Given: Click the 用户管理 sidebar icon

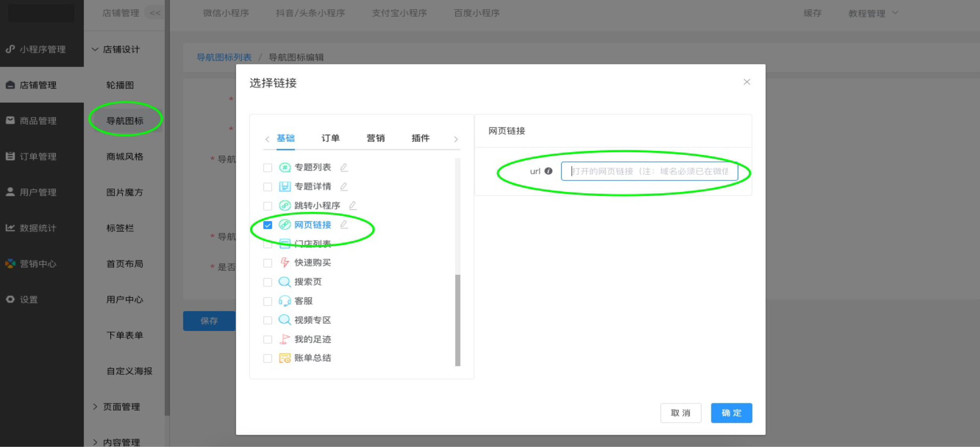Looking at the screenshot, I should click(10, 192).
